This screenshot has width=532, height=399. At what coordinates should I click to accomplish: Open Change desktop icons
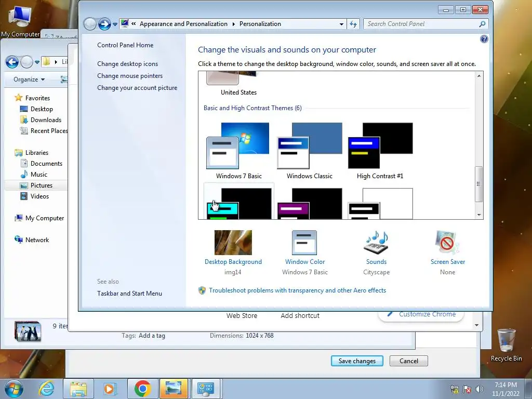128,64
